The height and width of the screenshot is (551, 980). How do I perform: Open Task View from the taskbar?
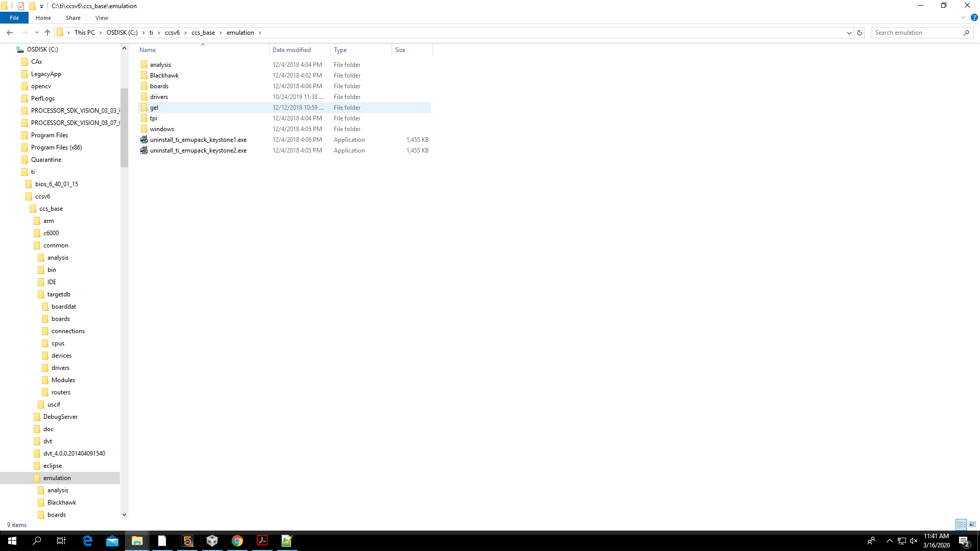61,541
